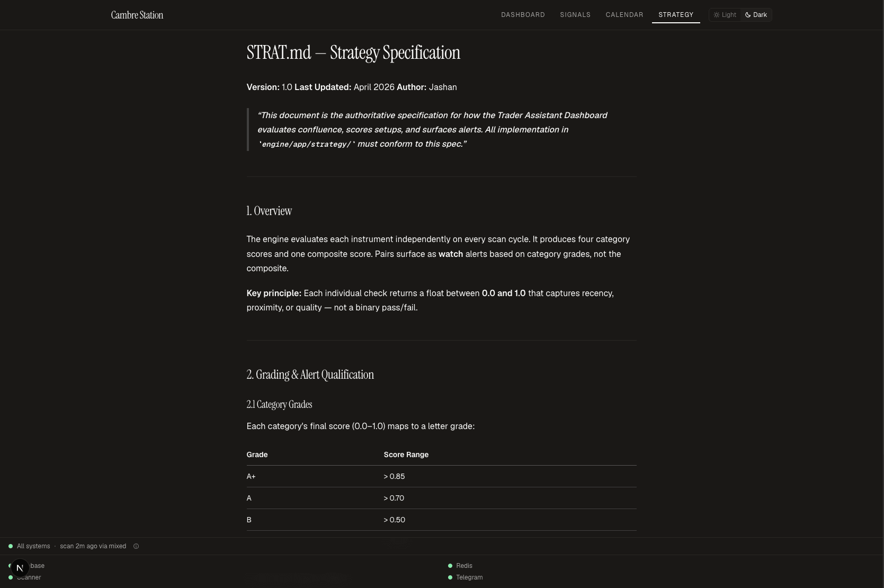This screenshot has width=884, height=588.
Task: Click the Telegram green status dot
Action: [450, 577]
